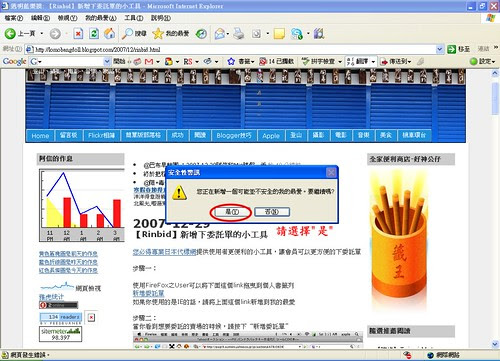Screen dimensions: 500x361
Task: Go to the Home page icon
Action: 109,33
